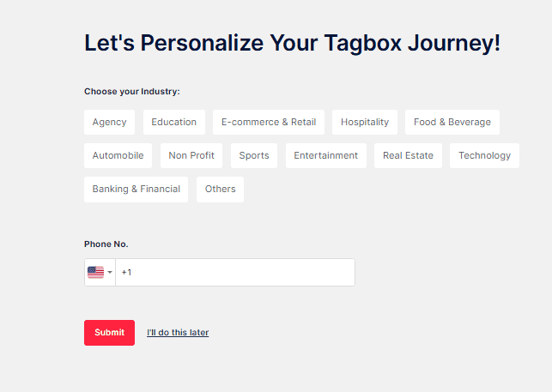
Task: Pick Banking & Financial industry
Action: [136, 189]
